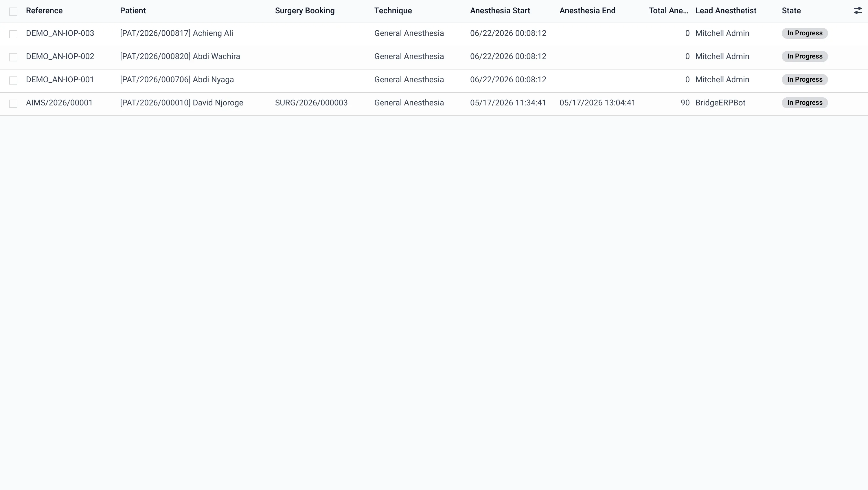Screen dimensions: 868x490
Task: Sort by the State column header
Action: 791,11
